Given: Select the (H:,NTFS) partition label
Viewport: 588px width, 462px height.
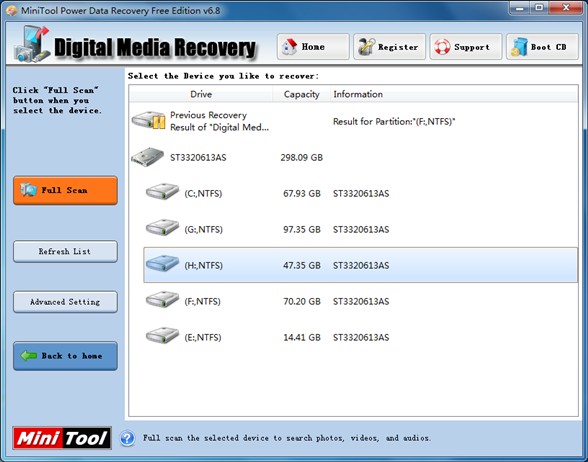Looking at the screenshot, I should [203, 266].
